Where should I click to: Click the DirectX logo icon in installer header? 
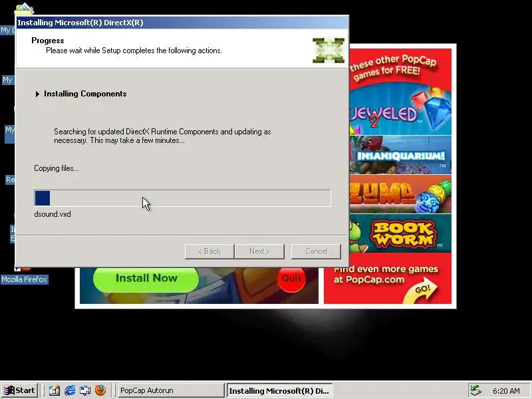(329, 51)
